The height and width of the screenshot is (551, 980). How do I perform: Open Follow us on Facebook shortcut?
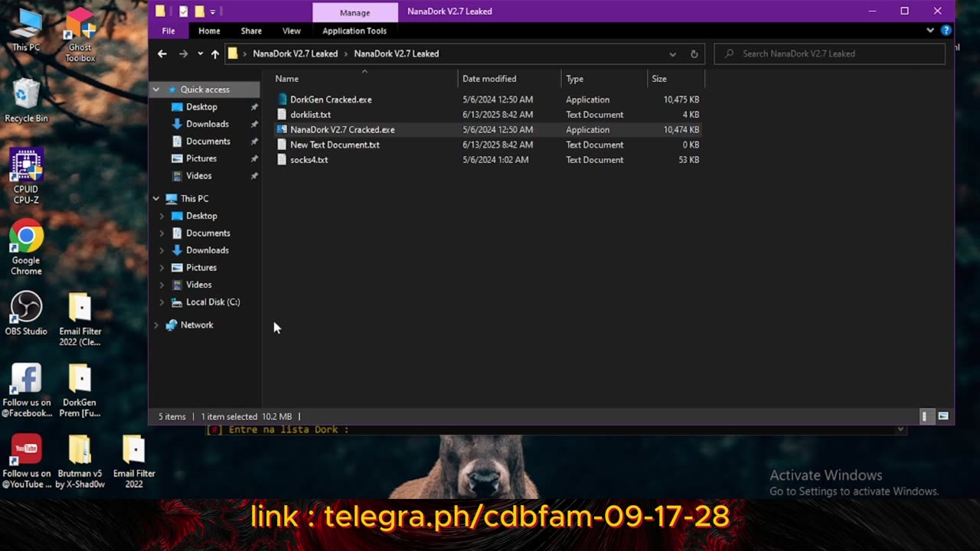(26, 390)
